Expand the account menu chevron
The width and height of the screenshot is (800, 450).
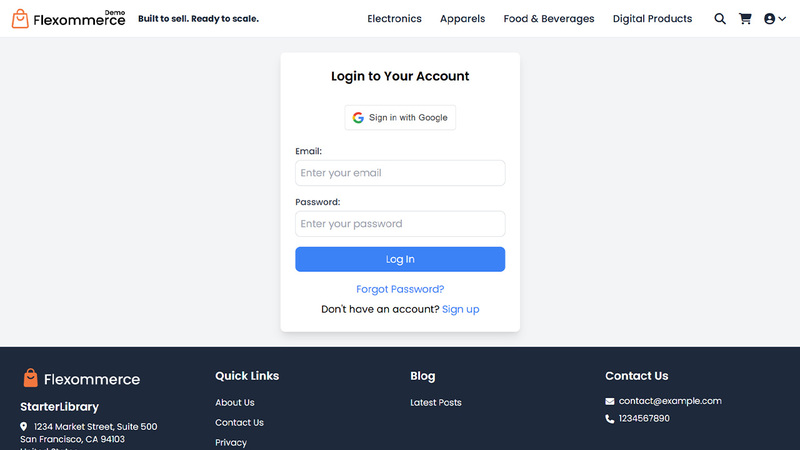click(782, 19)
